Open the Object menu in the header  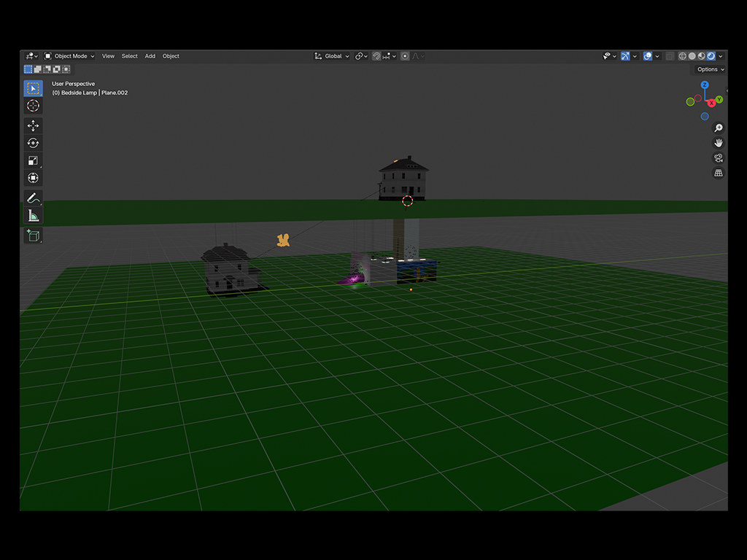(x=170, y=56)
